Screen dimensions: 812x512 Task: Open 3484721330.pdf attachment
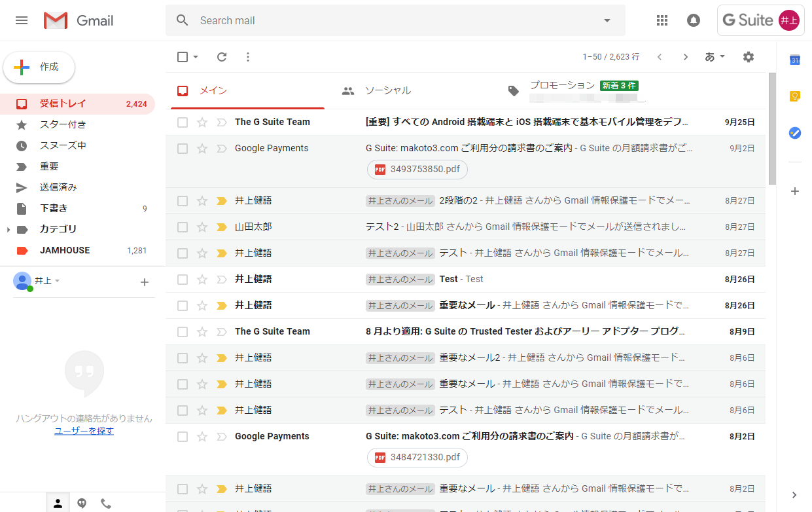tap(417, 457)
